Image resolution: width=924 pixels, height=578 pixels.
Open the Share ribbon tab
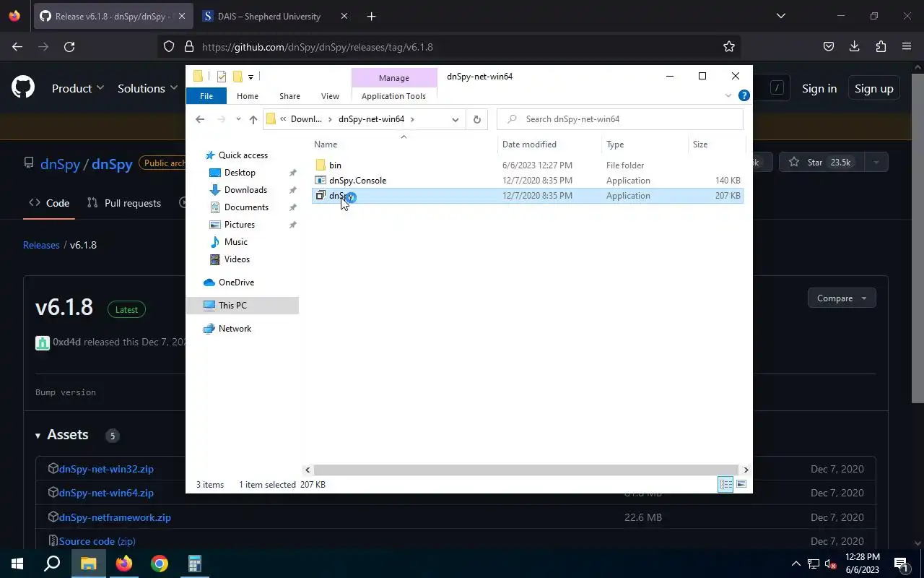[x=289, y=96]
